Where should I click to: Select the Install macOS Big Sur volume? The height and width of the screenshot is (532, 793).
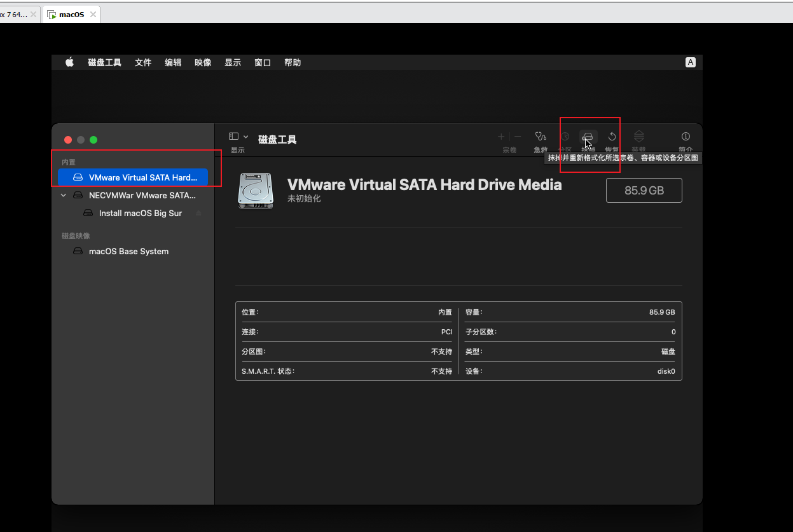(x=133, y=213)
